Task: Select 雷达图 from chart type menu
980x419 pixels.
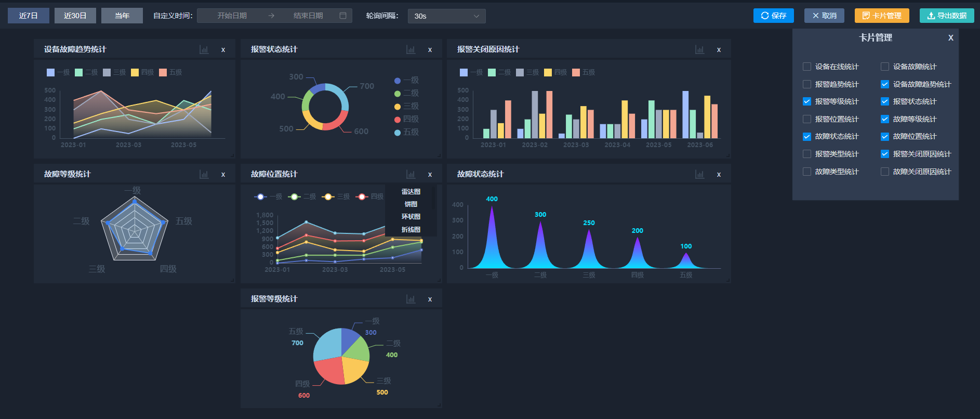Action: 411,192
